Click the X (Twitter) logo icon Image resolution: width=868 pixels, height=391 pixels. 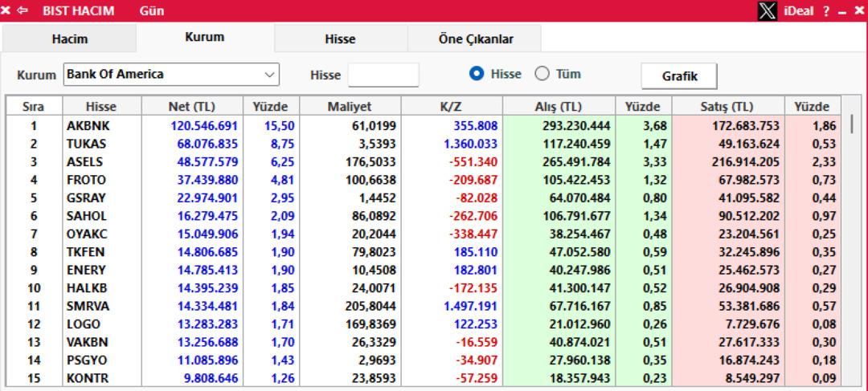pyautogui.click(x=768, y=11)
